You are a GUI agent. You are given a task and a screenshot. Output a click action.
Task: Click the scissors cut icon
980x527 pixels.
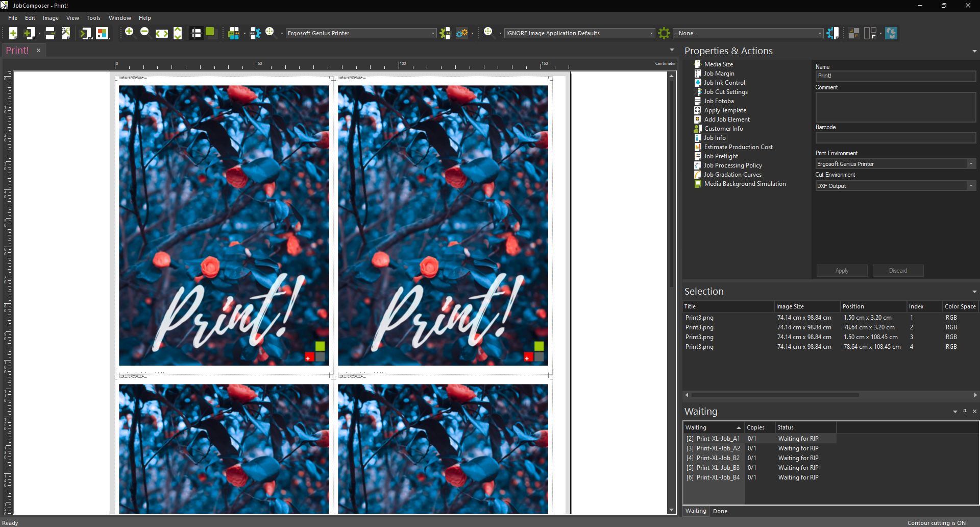coord(66,33)
